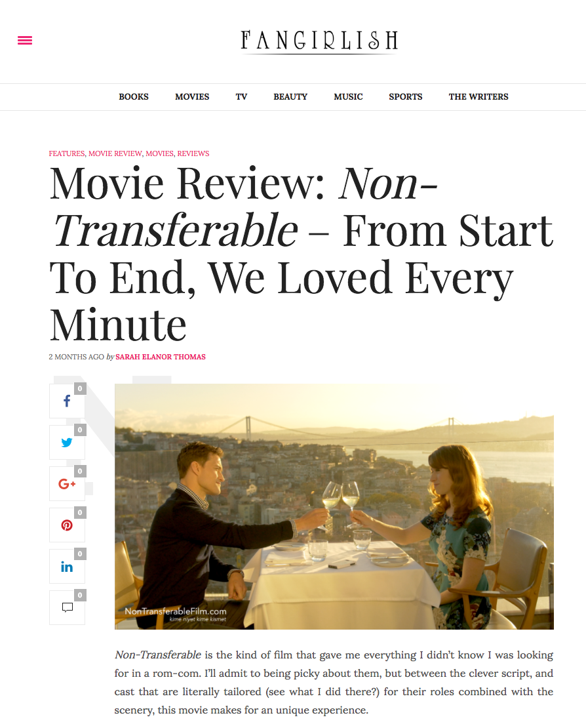Click the Fangirlish site logo
The width and height of the screenshot is (586, 728).
319,41
